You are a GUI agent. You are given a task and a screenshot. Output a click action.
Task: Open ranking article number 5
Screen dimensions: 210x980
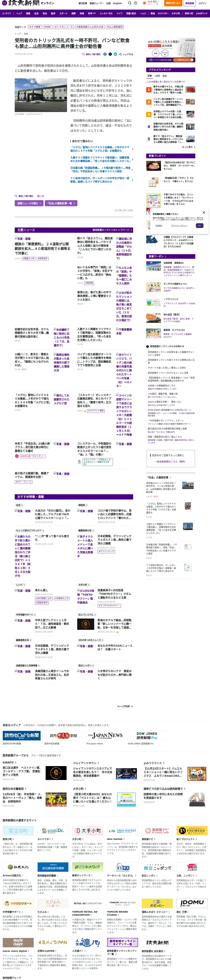point(171,139)
